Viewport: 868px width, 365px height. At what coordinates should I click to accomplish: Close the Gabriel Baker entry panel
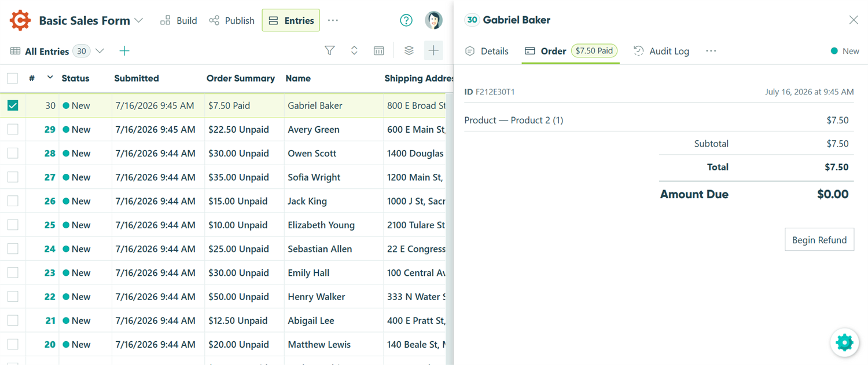[854, 20]
